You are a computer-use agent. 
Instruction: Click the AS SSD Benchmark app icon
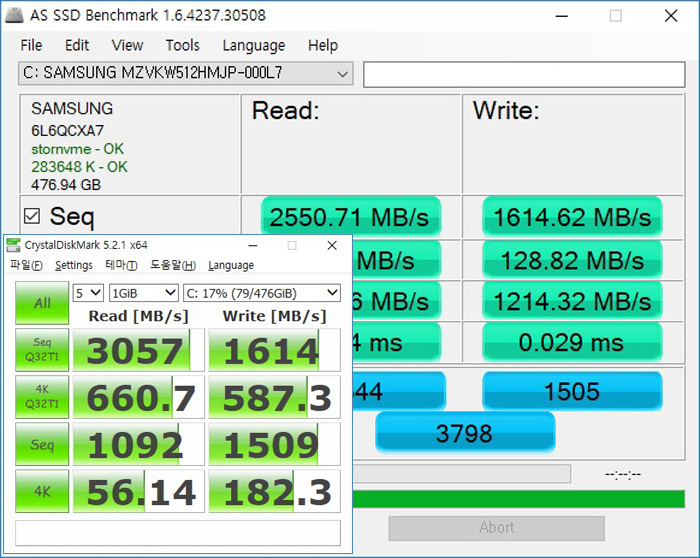tap(14, 15)
